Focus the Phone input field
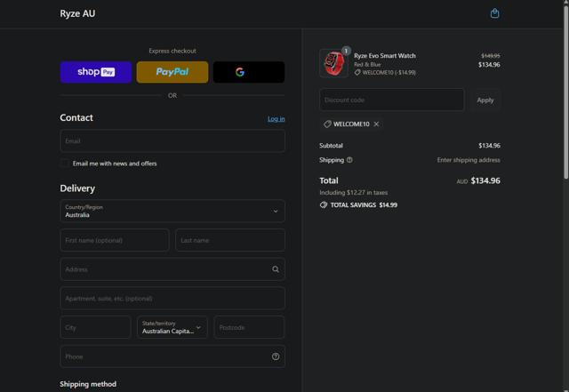Viewport: 569px width, 392px height. 172,356
